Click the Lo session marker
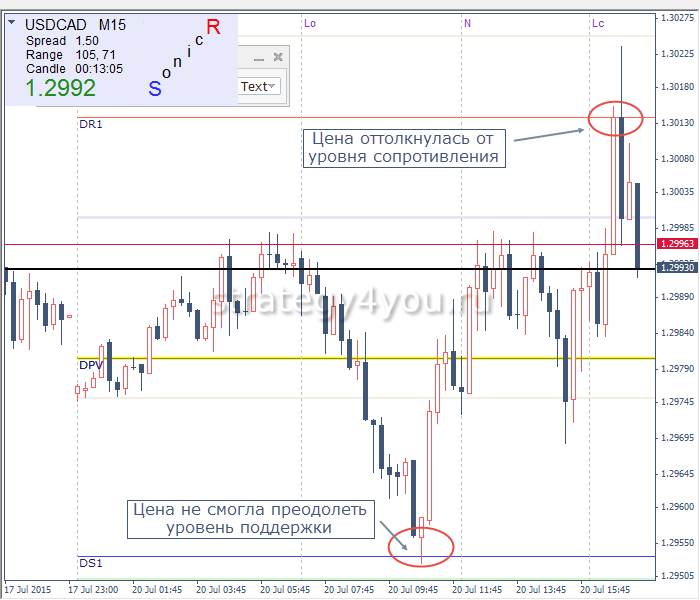The width and height of the screenshot is (700, 600). (x=310, y=22)
